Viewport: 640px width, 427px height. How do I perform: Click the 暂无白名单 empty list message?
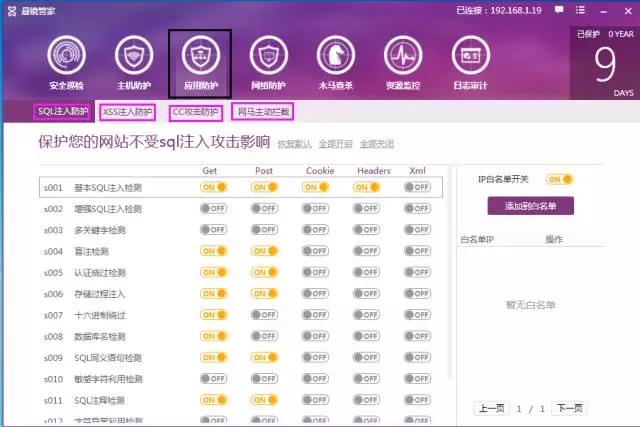tap(530, 305)
